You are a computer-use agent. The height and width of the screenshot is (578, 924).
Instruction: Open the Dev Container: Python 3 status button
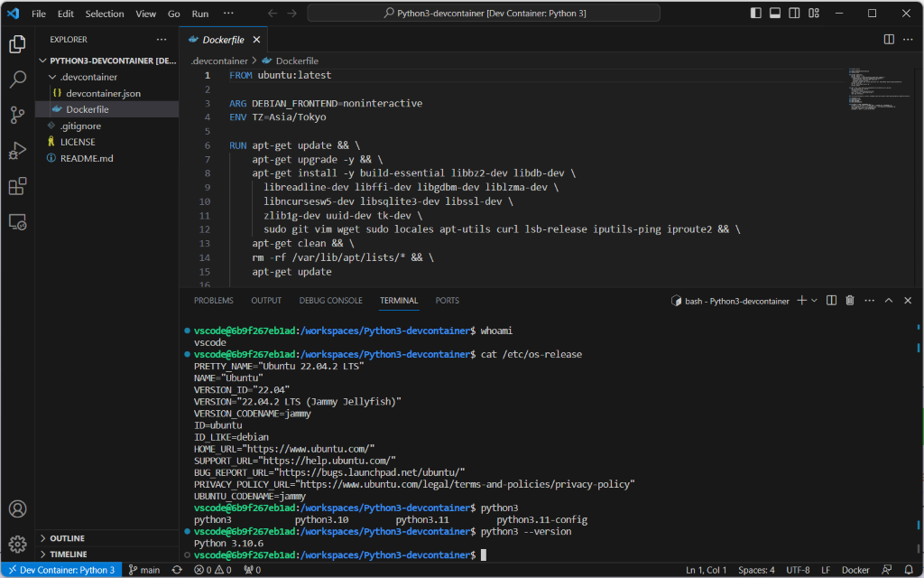point(61,570)
